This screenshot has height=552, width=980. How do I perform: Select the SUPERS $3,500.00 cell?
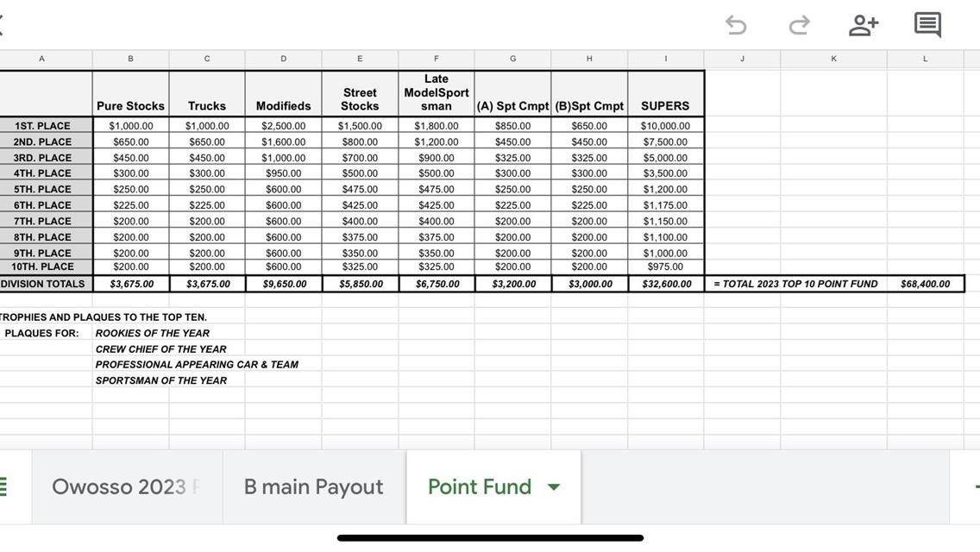(x=666, y=173)
